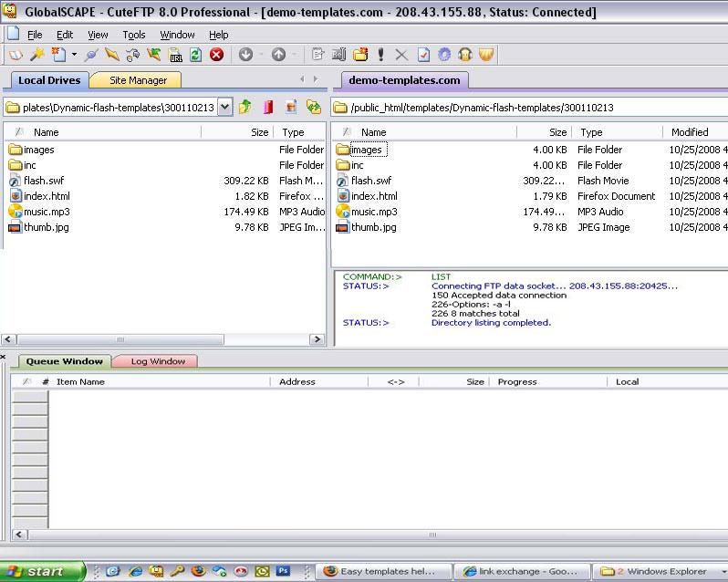
Task: Open the dropdown next to Download arrow
Action: [261, 55]
